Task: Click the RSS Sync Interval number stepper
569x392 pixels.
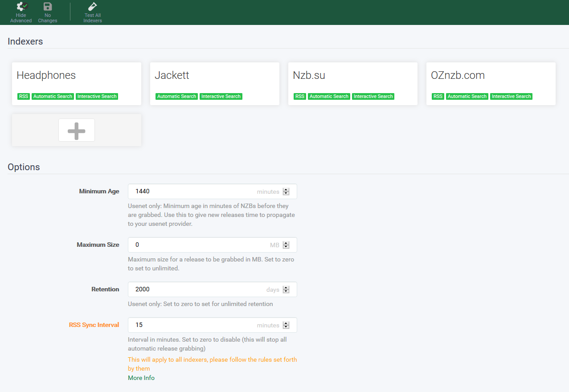Action: (286, 325)
